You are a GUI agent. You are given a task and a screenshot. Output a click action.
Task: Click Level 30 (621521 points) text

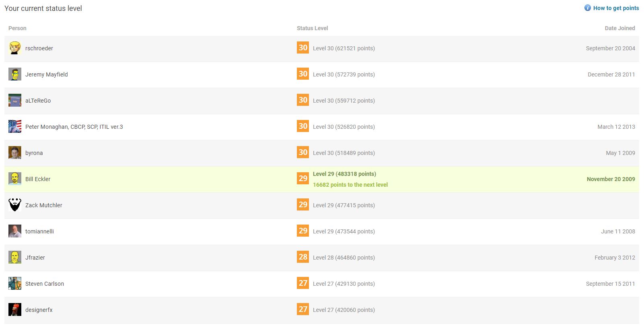[x=344, y=48]
